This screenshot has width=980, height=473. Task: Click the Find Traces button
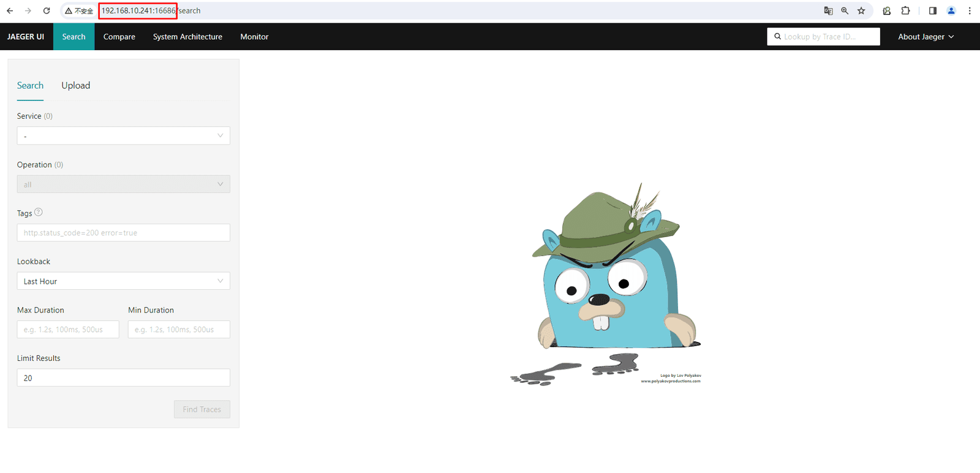202,409
